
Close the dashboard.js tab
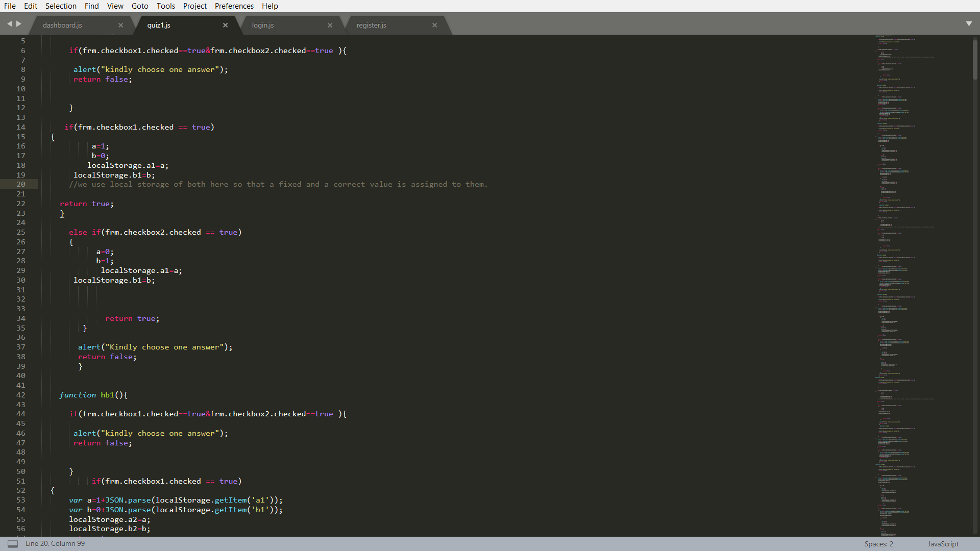(x=120, y=26)
